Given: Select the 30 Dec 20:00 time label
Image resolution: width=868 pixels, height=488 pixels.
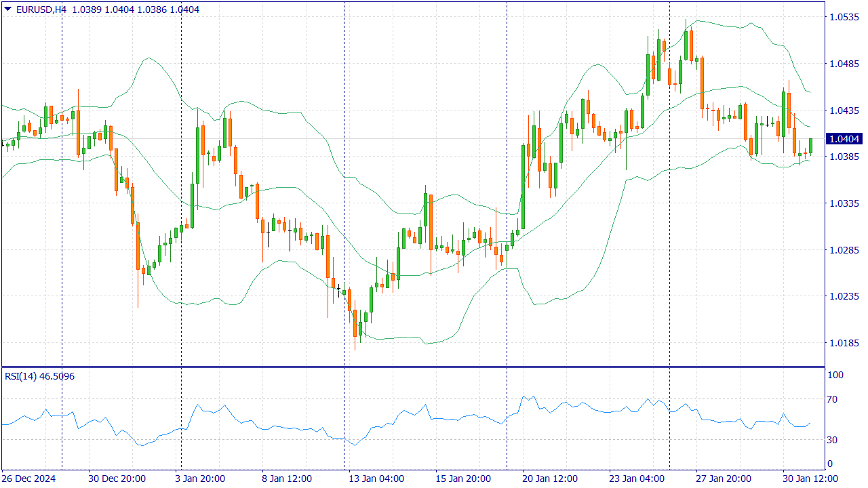Looking at the screenshot, I should pyautogui.click(x=117, y=479).
